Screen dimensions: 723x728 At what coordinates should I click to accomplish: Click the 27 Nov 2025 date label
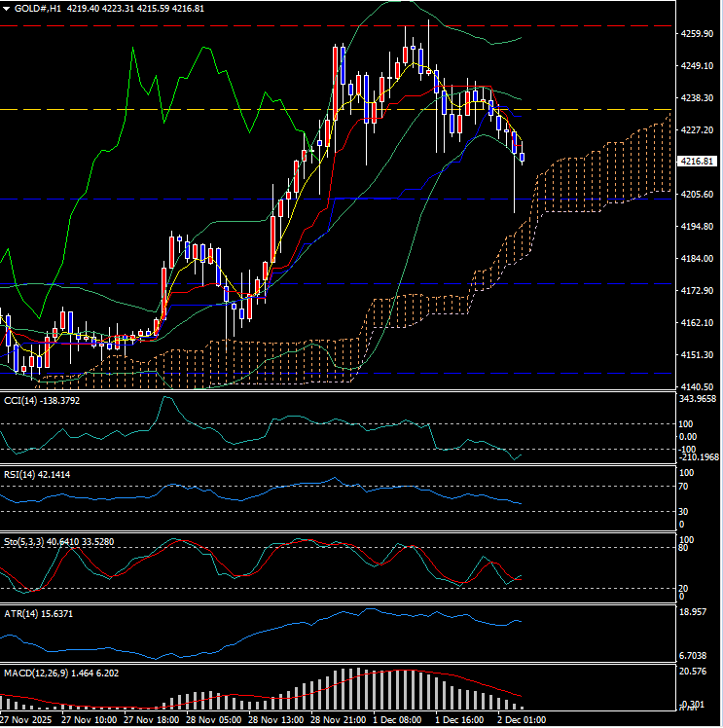26,720
